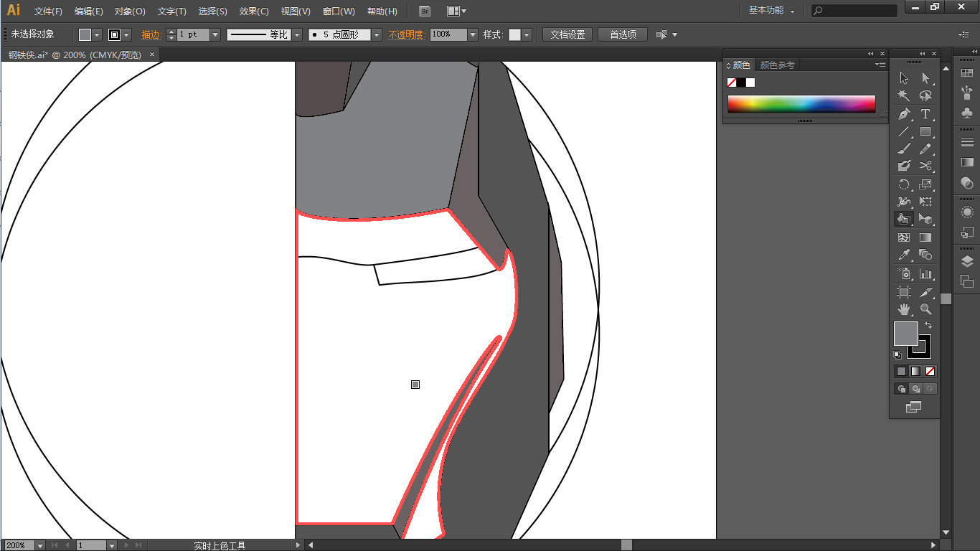Open the 窗口(W) menu
The width and height of the screenshot is (980, 551).
[339, 11]
